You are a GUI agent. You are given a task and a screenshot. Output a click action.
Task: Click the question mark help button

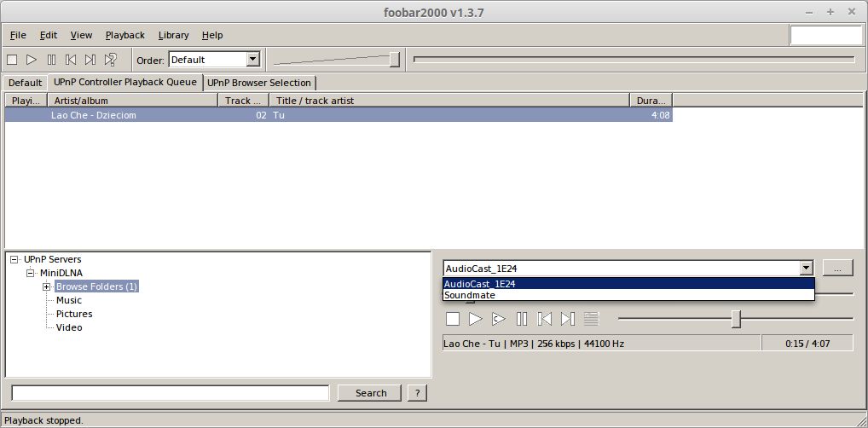(x=418, y=393)
